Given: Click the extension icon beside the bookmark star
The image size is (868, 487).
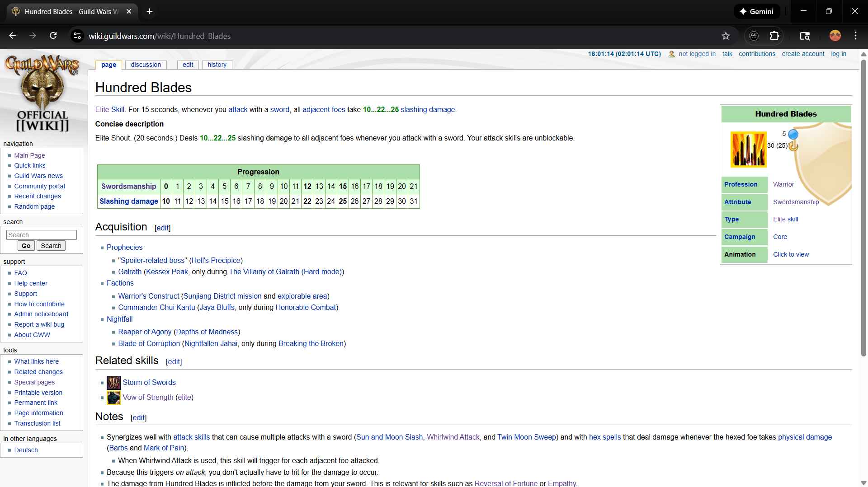Looking at the screenshot, I should pos(754,36).
